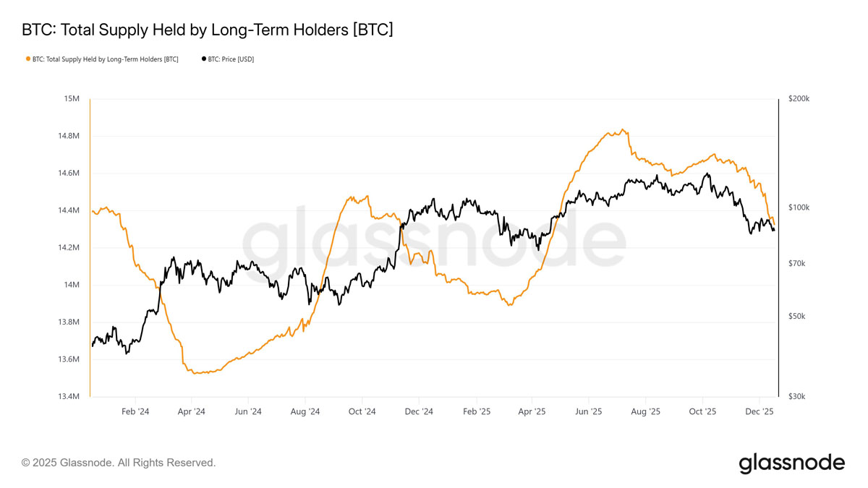868x488 pixels.
Task: Click the glassnode logo at bottom right
Action: pos(791,463)
